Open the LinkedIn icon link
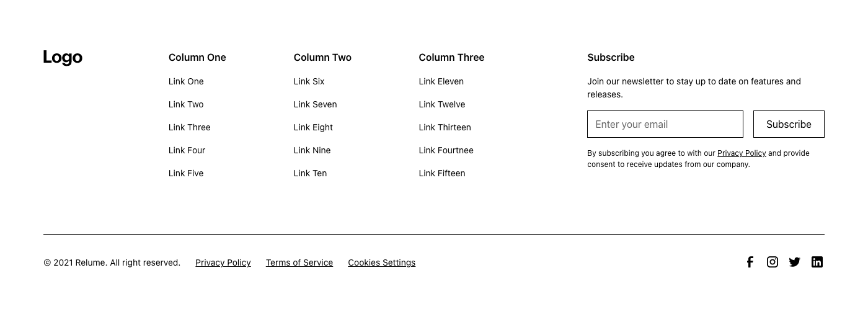Image resolution: width=868 pixels, height=319 pixels. (817, 262)
